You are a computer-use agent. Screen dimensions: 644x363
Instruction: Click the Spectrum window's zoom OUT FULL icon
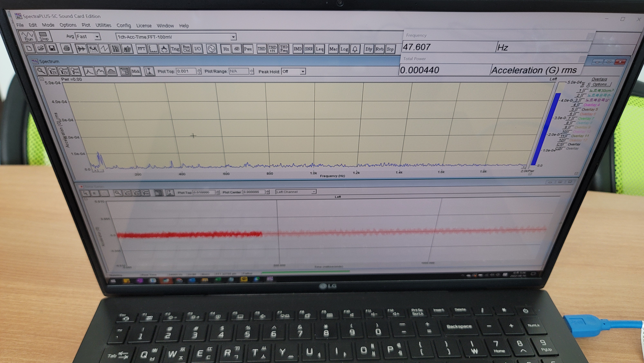[x=75, y=71]
